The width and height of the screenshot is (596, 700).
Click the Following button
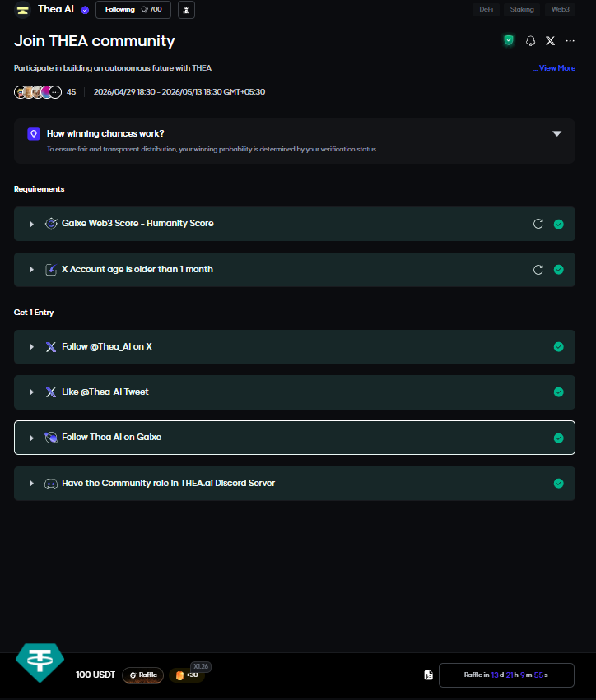click(133, 9)
